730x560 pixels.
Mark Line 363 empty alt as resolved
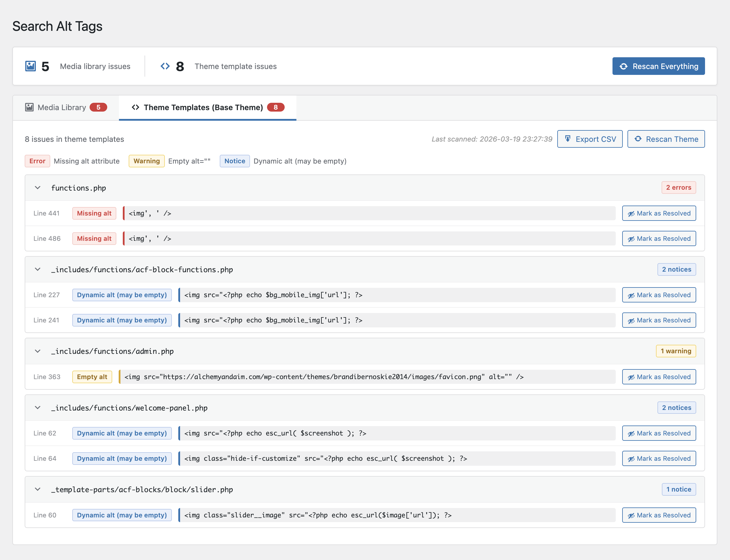click(659, 377)
